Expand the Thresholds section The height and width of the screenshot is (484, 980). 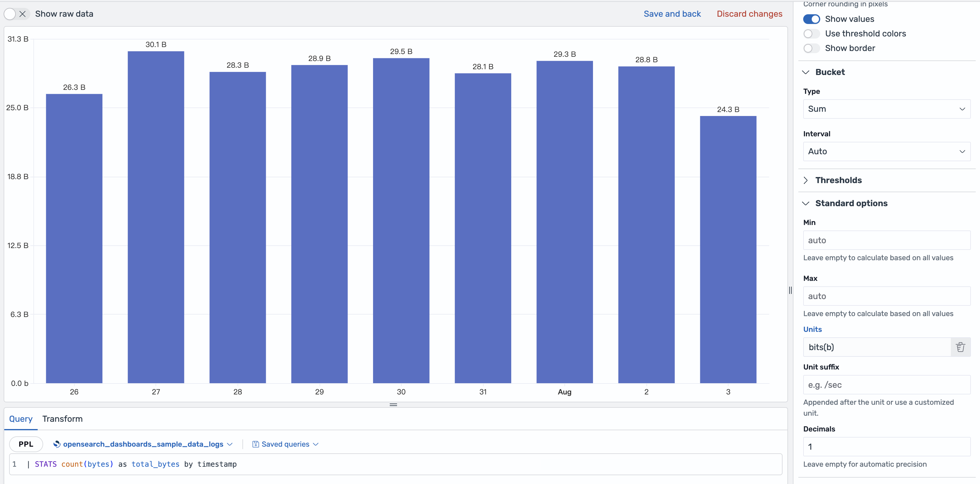(x=832, y=180)
